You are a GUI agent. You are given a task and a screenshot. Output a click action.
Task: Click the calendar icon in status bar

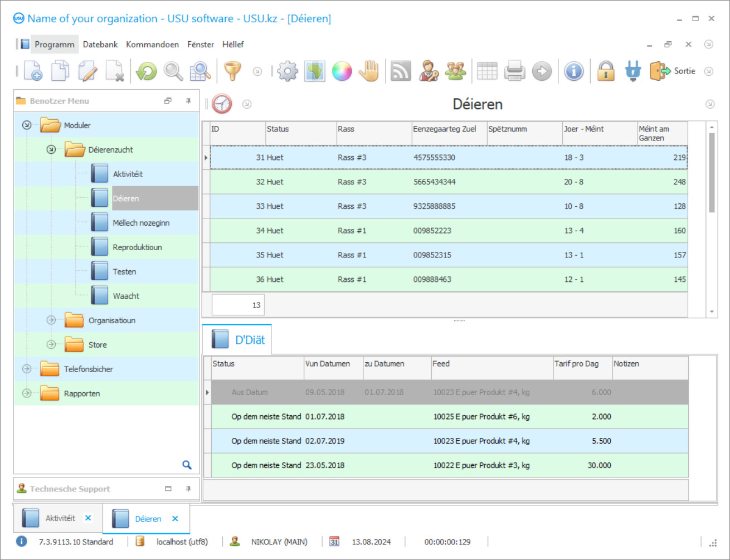tap(334, 542)
